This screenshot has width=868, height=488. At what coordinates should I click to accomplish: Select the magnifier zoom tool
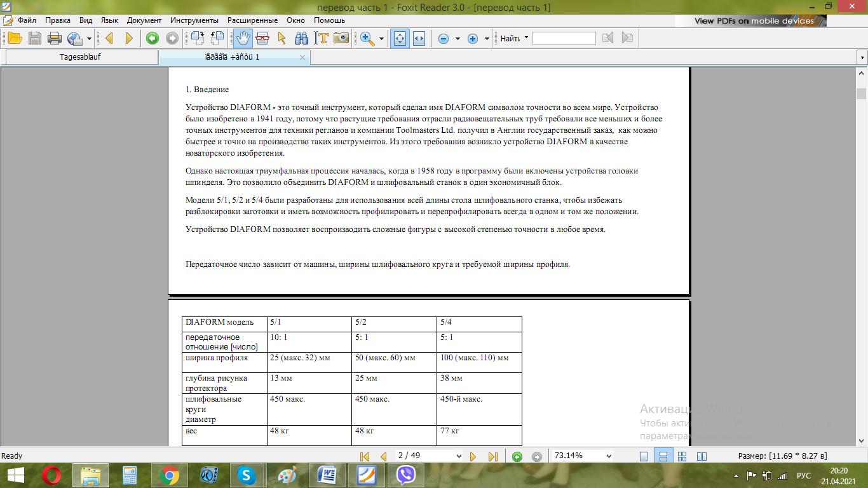point(367,38)
